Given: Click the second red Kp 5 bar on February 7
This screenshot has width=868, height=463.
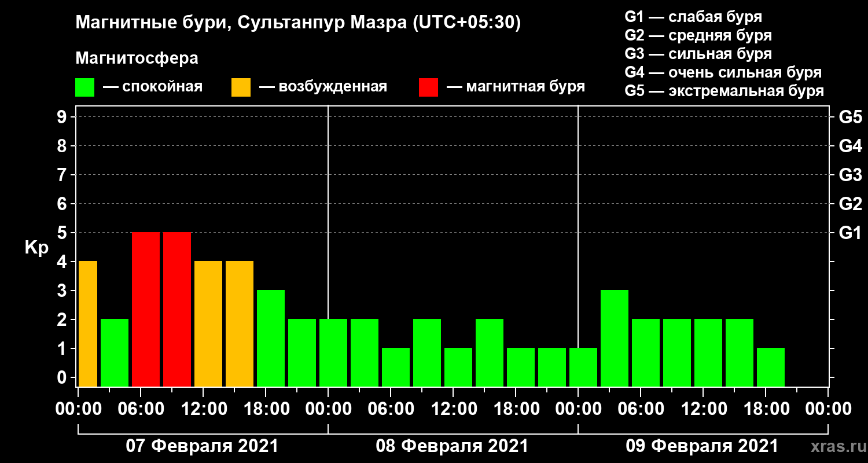Looking at the screenshot, I should (x=177, y=309).
